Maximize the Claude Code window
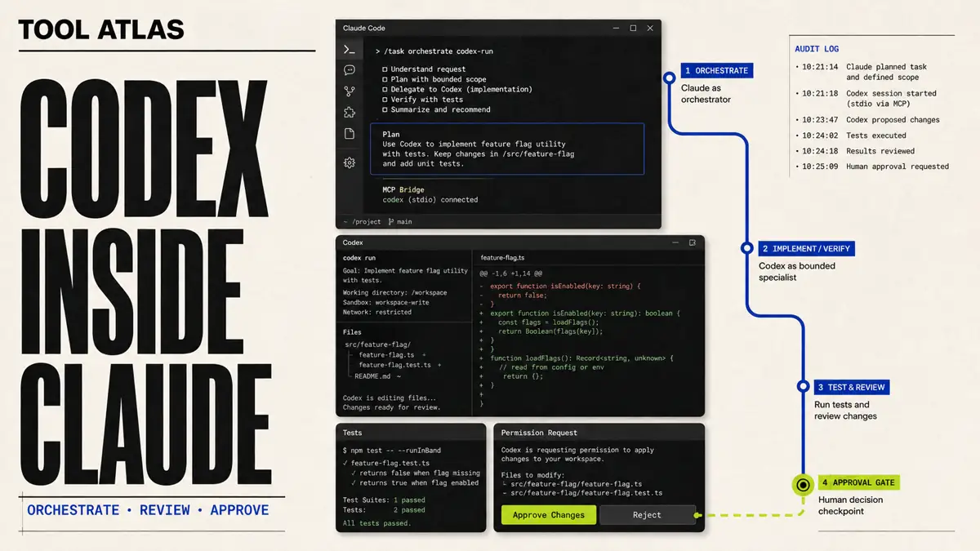 click(x=633, y=28)
